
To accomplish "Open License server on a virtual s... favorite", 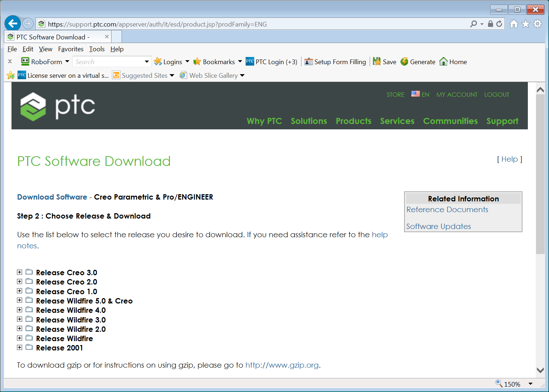I will tap(63, 75).
